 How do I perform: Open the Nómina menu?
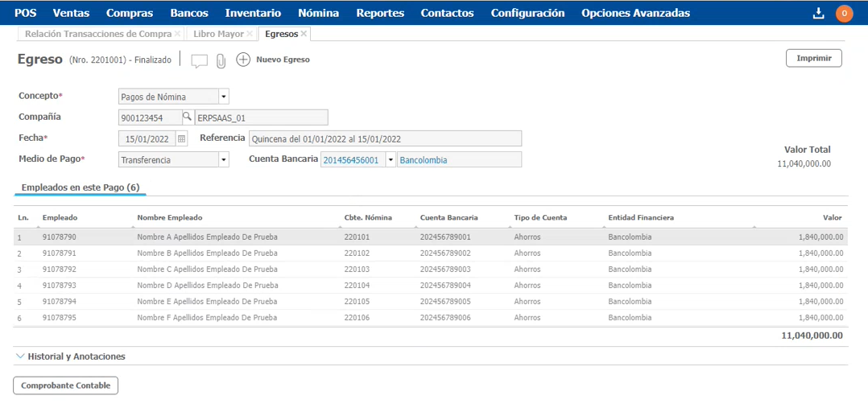point(318,13)
